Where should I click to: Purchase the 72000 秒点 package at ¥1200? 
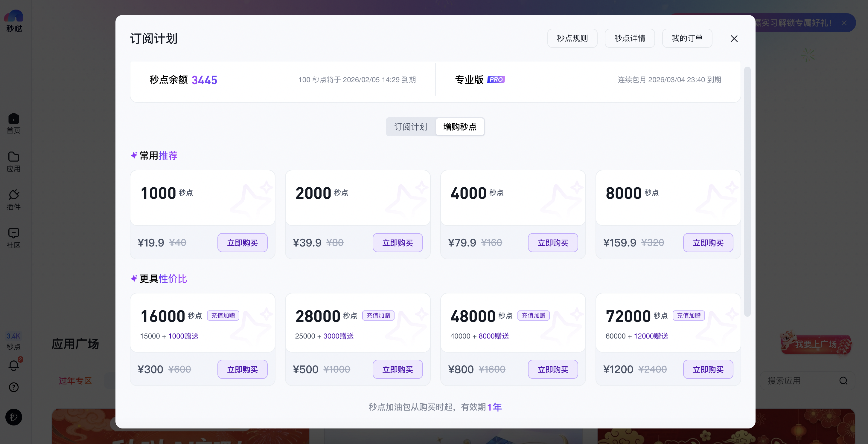(708, 369)
